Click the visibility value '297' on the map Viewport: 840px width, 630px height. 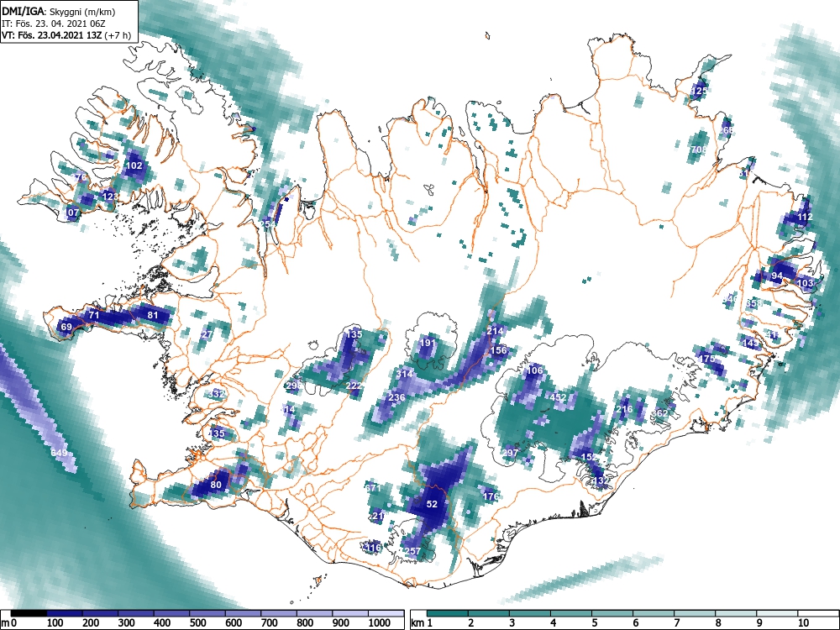click(510, 453)
